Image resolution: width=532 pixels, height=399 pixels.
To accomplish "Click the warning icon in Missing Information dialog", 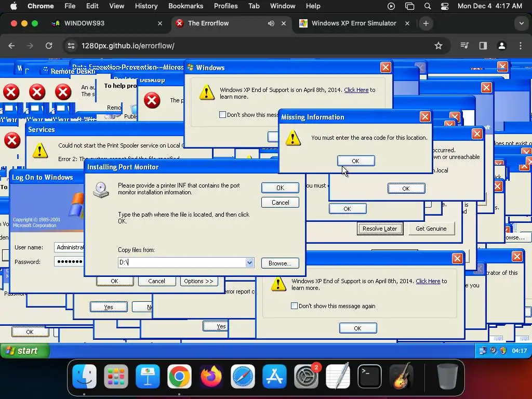I will coord(293,138).
